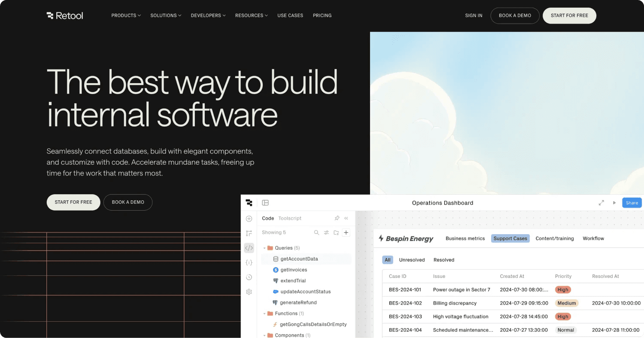The height and width of the screenshot is (338, 644).
Task: Click the search icon in the query panel
Action: click(316, 232)
